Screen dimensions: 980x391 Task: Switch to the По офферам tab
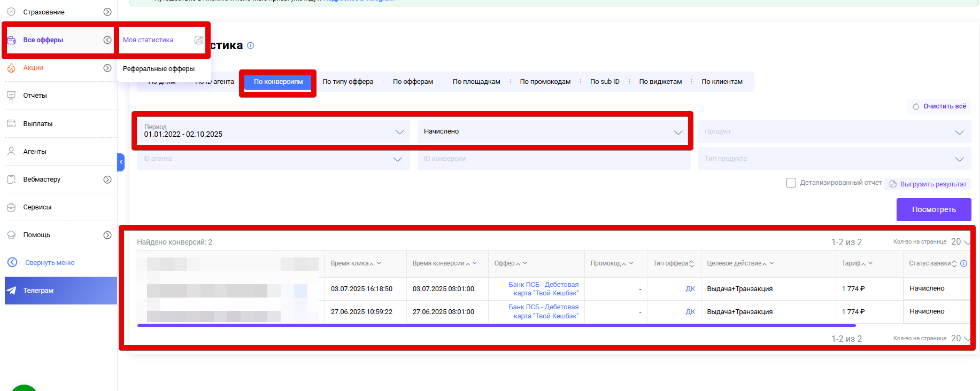pos(413,82)
